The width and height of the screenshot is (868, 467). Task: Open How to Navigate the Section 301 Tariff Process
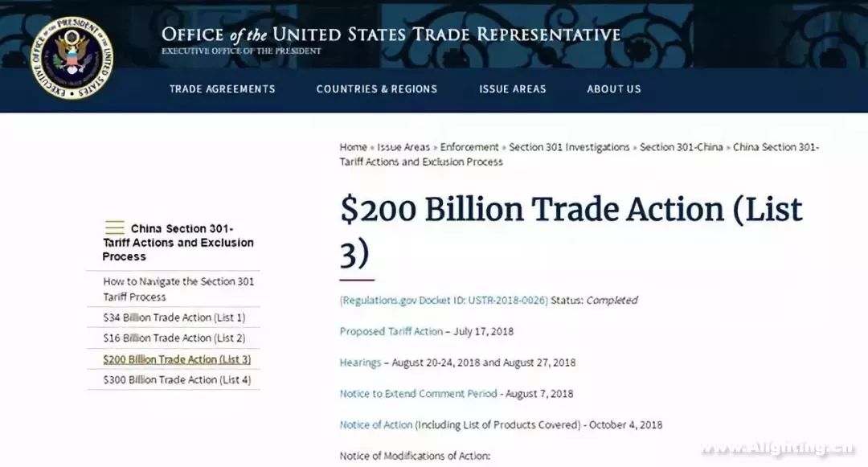point(178,289)
